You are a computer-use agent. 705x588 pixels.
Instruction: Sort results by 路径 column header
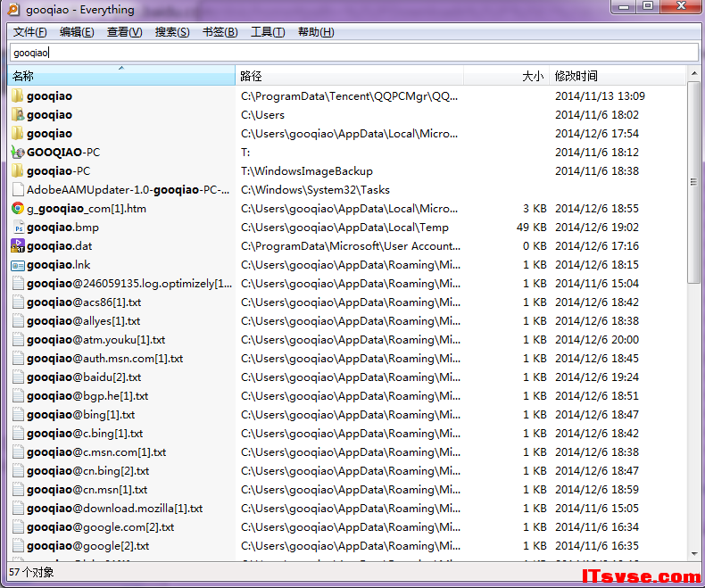click(x=349, y=76)
